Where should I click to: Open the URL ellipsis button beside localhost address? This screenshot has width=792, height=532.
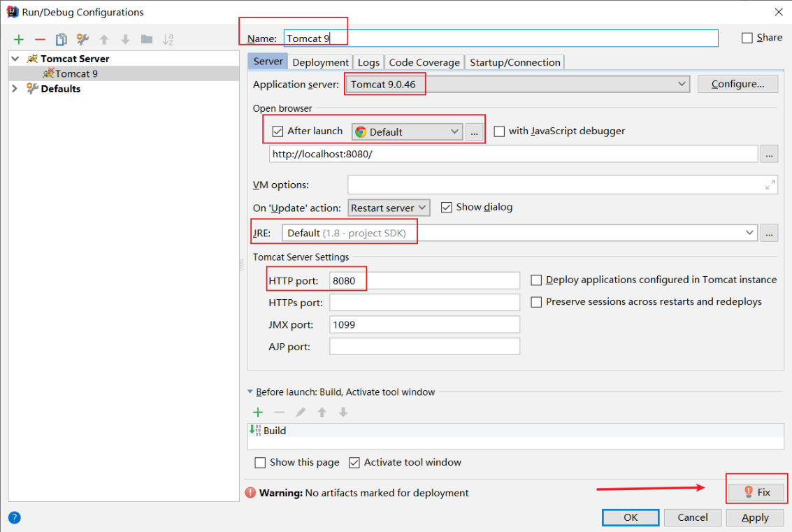click(769, 154)
